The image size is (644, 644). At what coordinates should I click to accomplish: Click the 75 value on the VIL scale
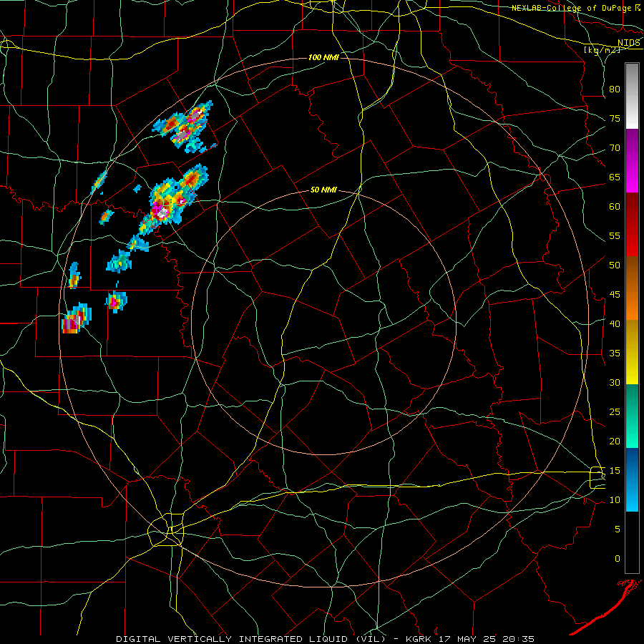coord(615,119)
